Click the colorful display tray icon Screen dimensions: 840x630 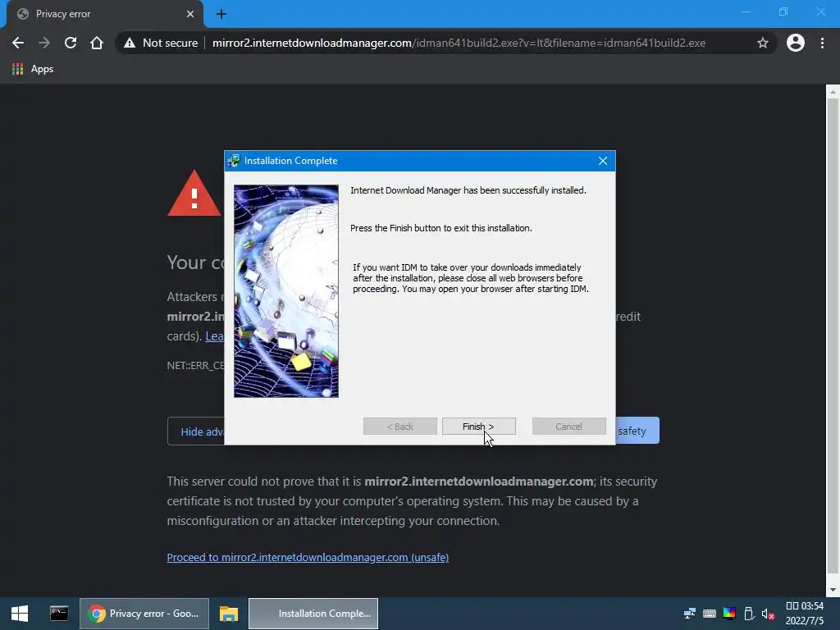point(729,614)
